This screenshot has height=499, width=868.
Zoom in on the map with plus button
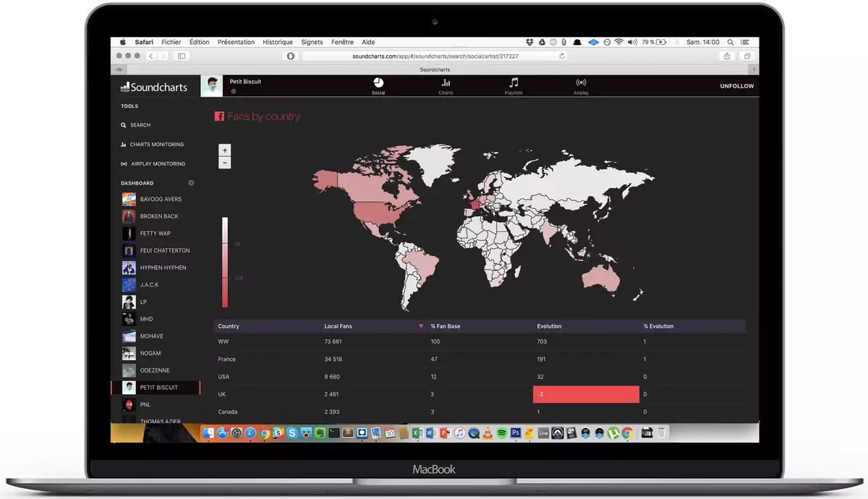click(x=225, y=150)
